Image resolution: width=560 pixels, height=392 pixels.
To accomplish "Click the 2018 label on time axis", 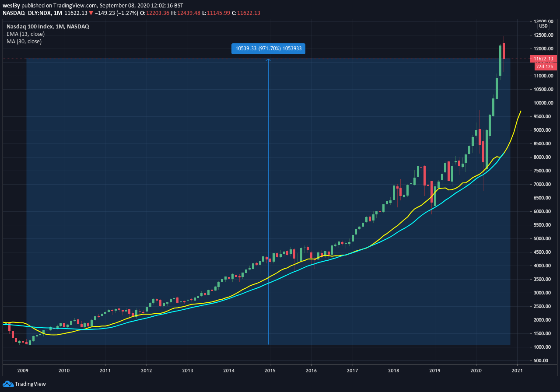I will coord(394,370).
